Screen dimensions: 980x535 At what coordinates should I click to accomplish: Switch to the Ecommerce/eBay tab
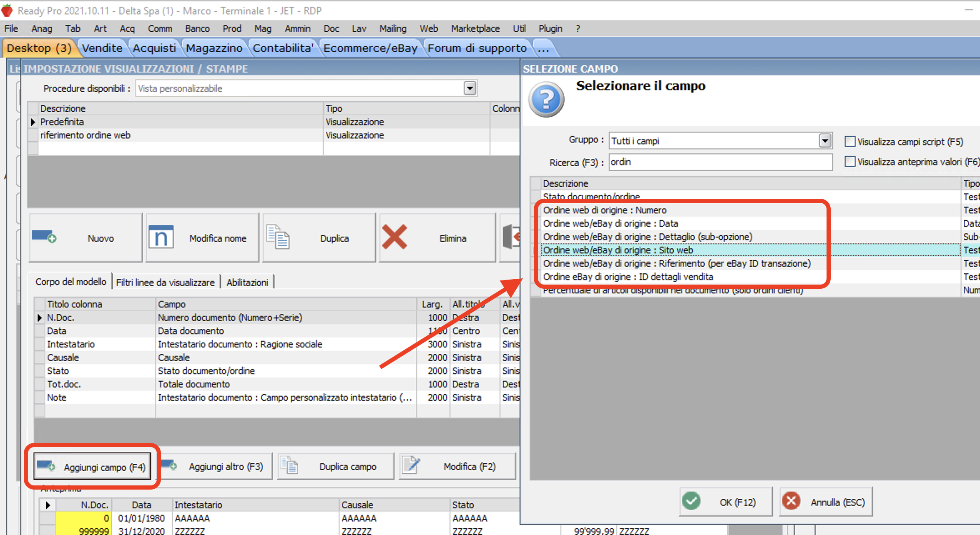click(x=371, y=48)
